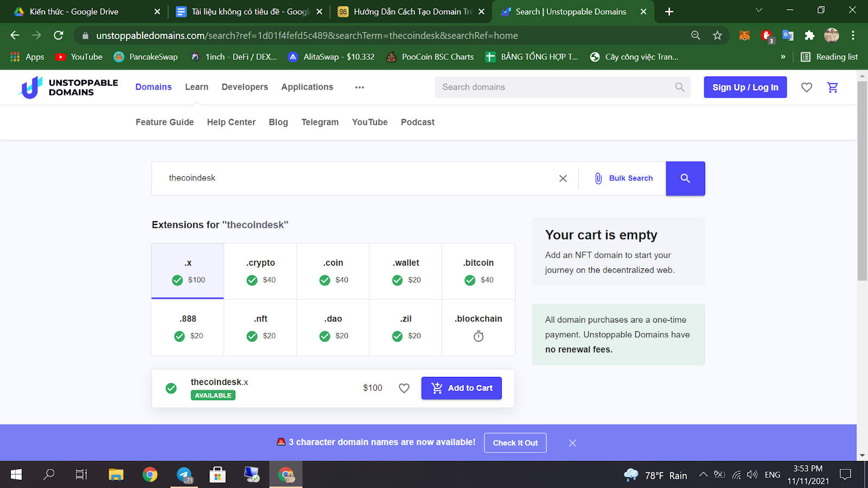Screen dimensions: 868x488
Task: Open the Chrome three-dot menu
Action: click(x=853, y=35)
